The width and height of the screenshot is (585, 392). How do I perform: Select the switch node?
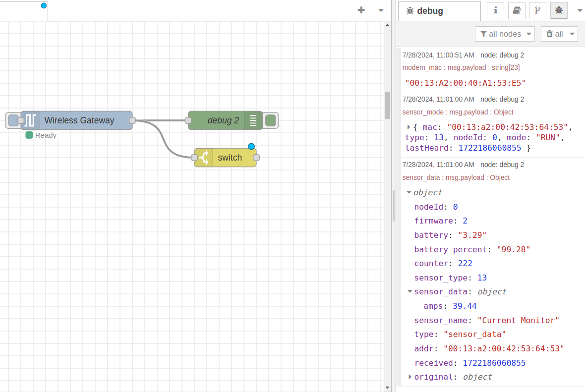pyautogui.click(x=226, y=158)
